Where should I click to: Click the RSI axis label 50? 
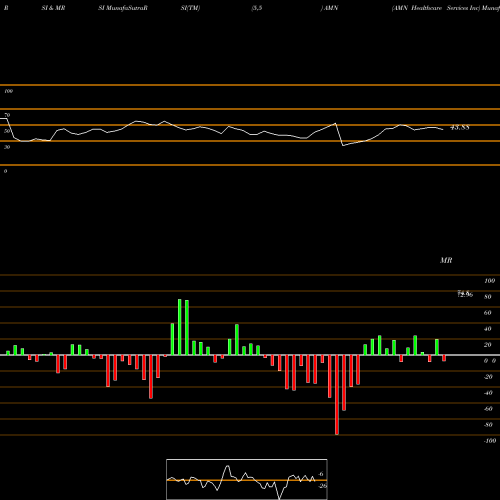click(x=7, y=131)
